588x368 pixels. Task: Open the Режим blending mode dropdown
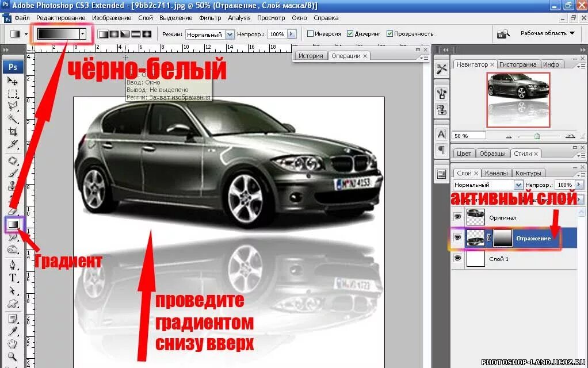tap(230, 34)
